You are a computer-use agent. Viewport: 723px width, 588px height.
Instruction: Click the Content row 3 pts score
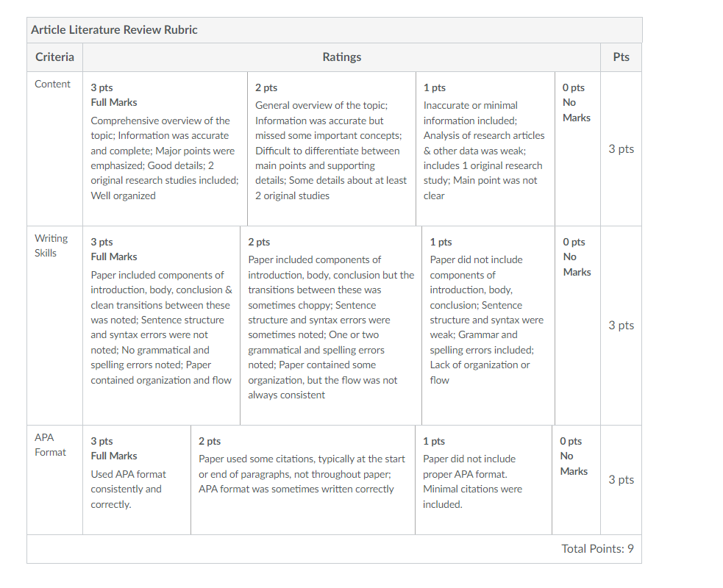tap(621, 149)
